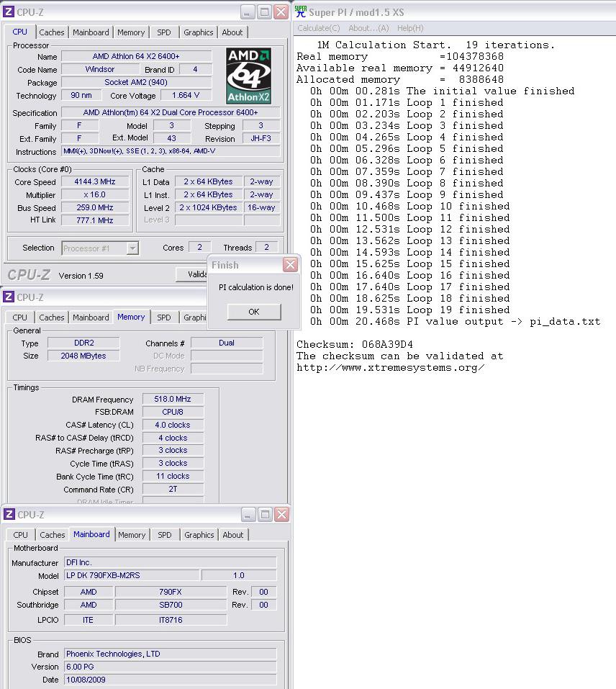Click the LPCIO value IT8716

(171, 620)
